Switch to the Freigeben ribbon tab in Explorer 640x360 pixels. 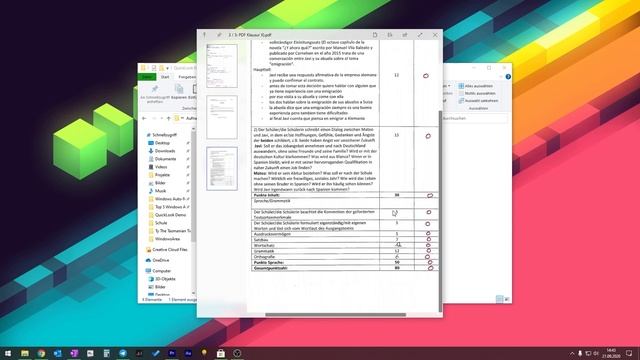click(187, 77)
